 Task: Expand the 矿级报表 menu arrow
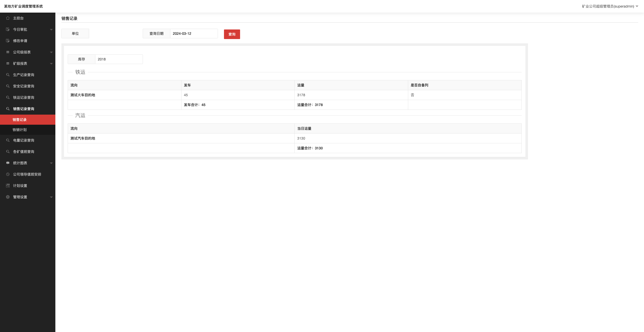pos(51,64)
